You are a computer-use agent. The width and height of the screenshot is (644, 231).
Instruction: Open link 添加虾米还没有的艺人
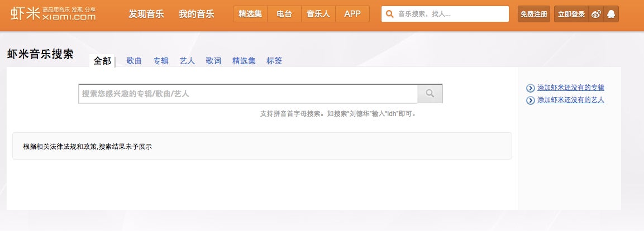tap(571, 100)
